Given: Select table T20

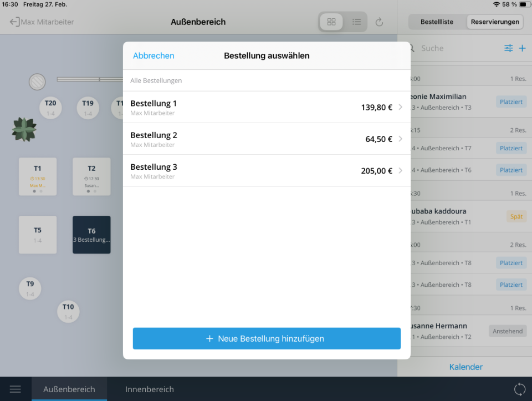Looking at the screenshot, I should [x=50, y=108].
